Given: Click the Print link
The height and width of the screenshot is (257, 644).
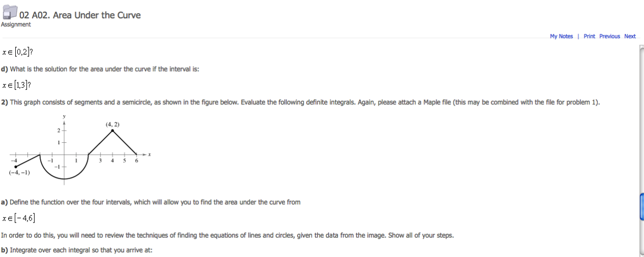Looking at the screenshot, I should click(589, 37).
